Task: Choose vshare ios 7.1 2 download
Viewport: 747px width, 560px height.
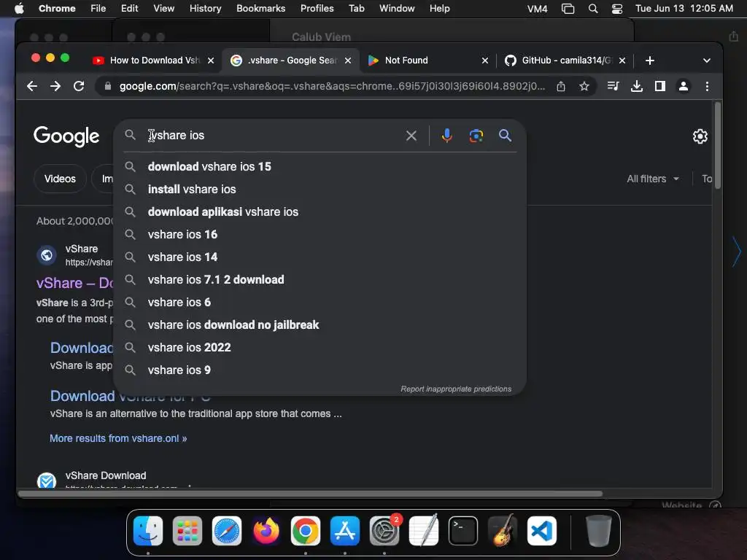Action: click(320, 280)
